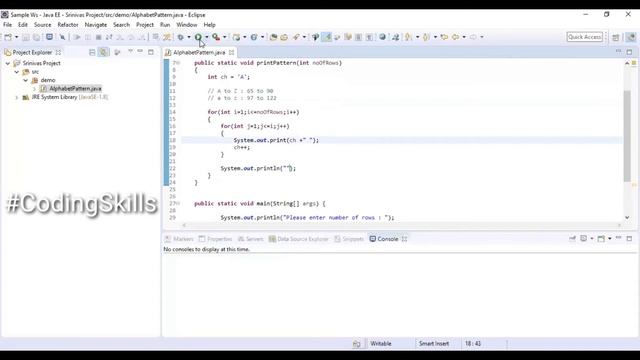This screenshot has height=360, width=640.
Task: Click the green Run button in toolbar
Action: tap(198, 37)
